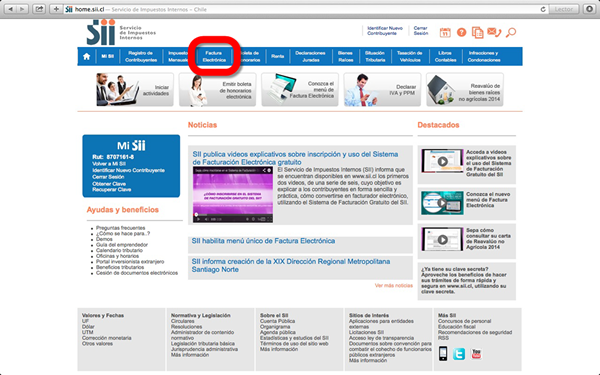
Task: Open the contact envelope icon
Action: (x=494, y=32)
